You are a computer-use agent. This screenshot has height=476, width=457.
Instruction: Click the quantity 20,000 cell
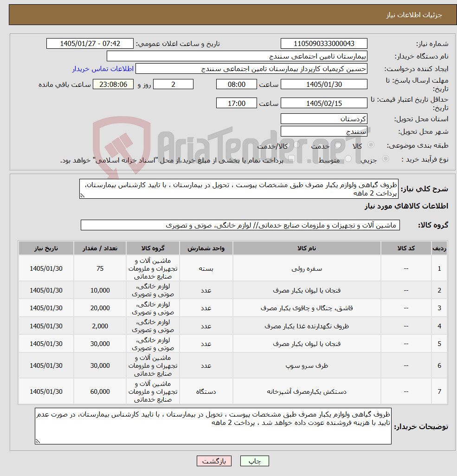tap(100, 308)
